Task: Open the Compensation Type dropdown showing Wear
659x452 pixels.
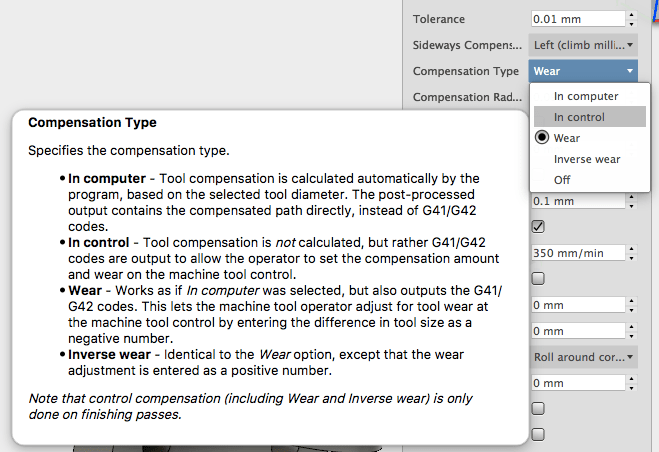Action: coord(582,71)
